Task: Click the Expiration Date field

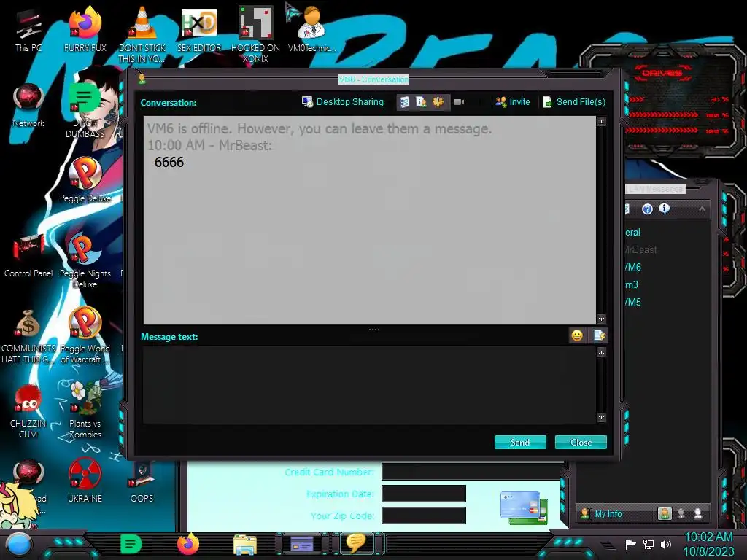Action: click(x=424, y=494)
